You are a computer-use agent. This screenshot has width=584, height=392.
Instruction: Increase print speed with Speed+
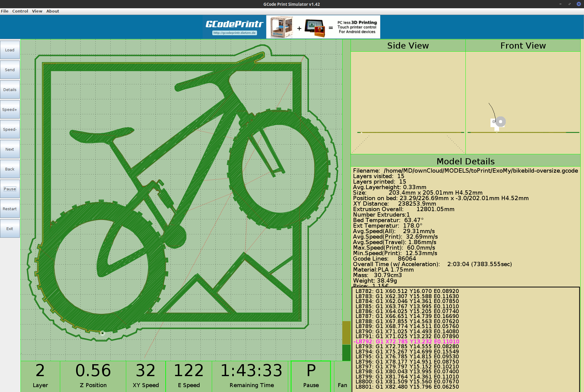coord(9,109)
